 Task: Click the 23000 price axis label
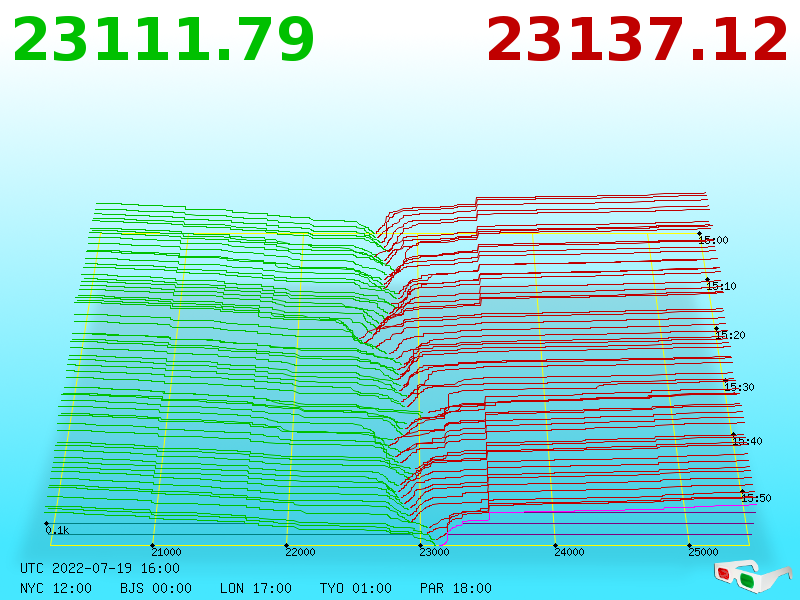[x=435, y=552]
